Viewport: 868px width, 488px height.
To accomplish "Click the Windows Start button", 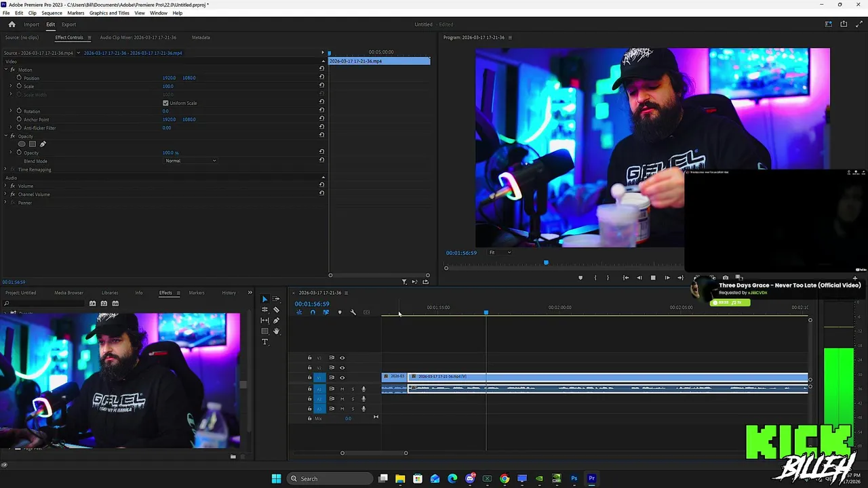I will [276, 479].
